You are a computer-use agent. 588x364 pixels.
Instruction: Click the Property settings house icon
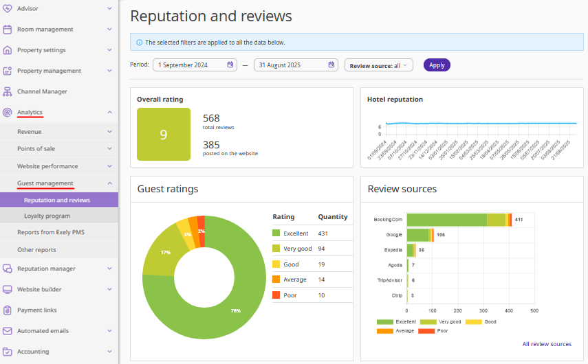pos(8,50)
